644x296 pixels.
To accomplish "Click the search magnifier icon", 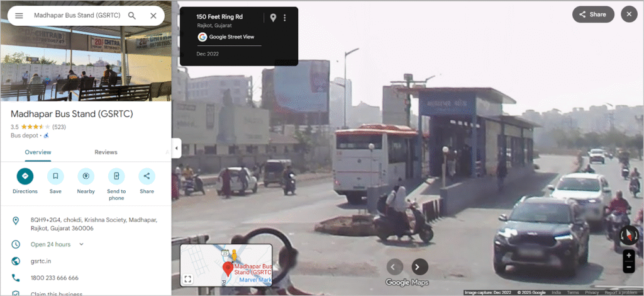I will pyautogui.click(x=132, y=16).
